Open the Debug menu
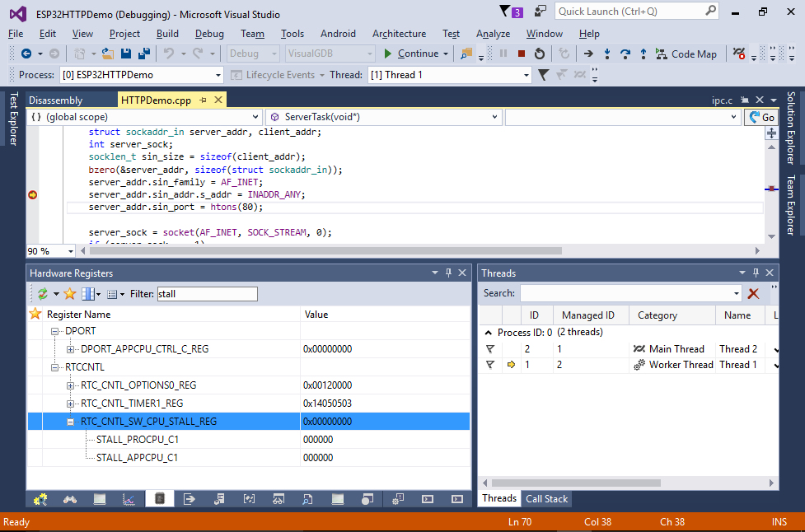805x532 pixels. tap(209, 33)
